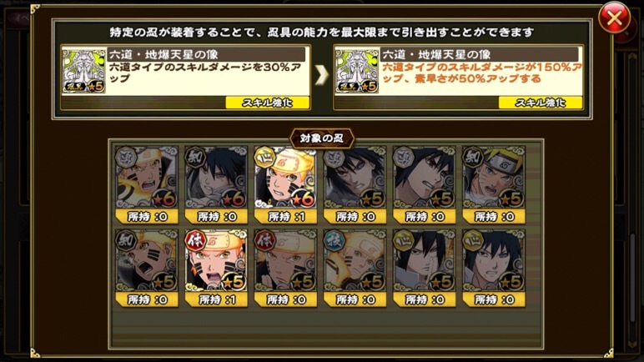Select bottom-row Naruto card with blue 技 badge
The height and width of the screenshot is (362, 644).
click(355, 268)
